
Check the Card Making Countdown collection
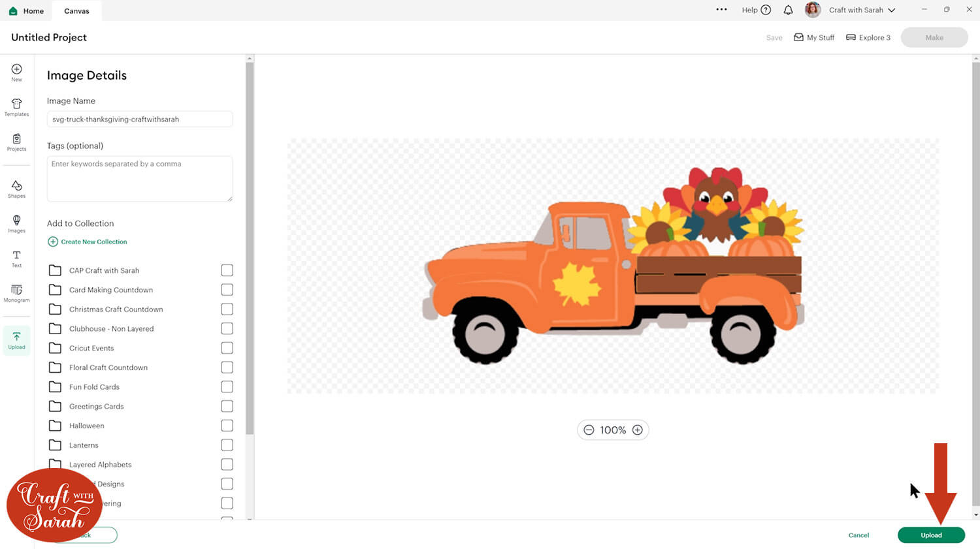[227, 289]
